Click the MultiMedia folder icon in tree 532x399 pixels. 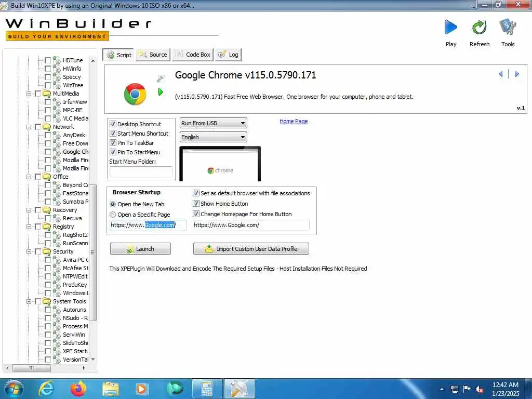[47, 94]
